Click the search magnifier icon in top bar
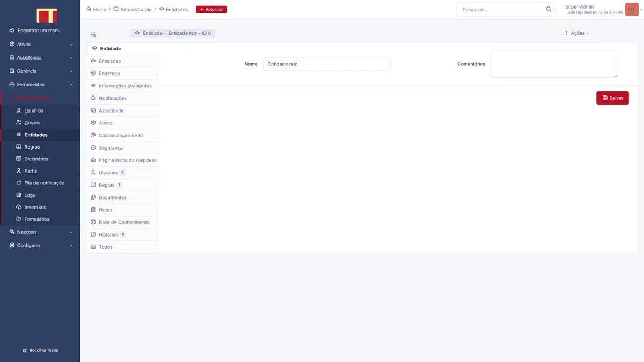Image resolution: width=644 pixels, height=362 pixels. coord(548,9)
